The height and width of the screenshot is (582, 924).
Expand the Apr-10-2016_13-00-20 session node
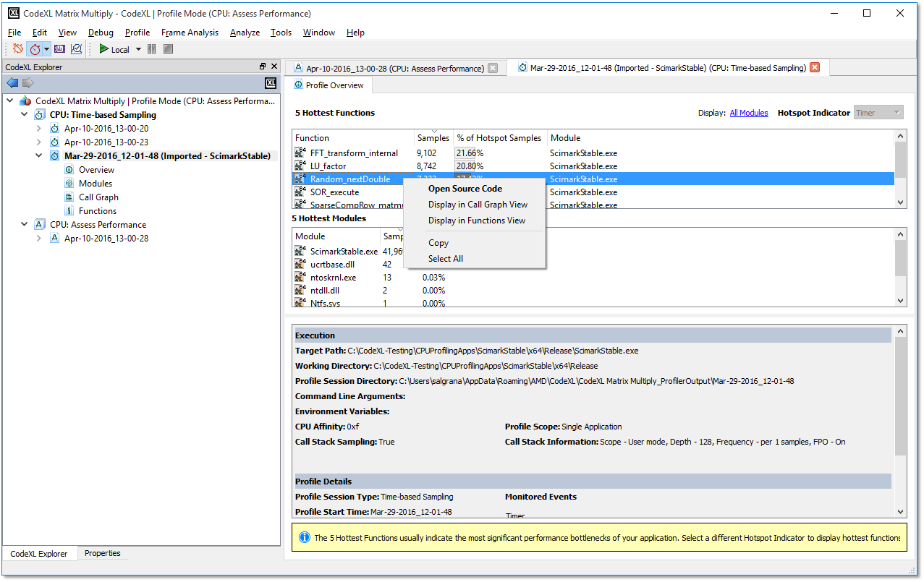[39, 129]
